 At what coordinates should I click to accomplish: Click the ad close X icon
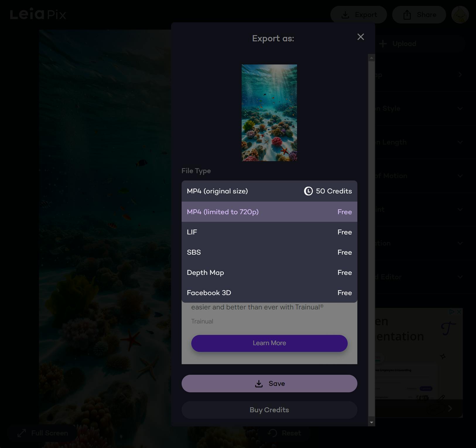459,312
